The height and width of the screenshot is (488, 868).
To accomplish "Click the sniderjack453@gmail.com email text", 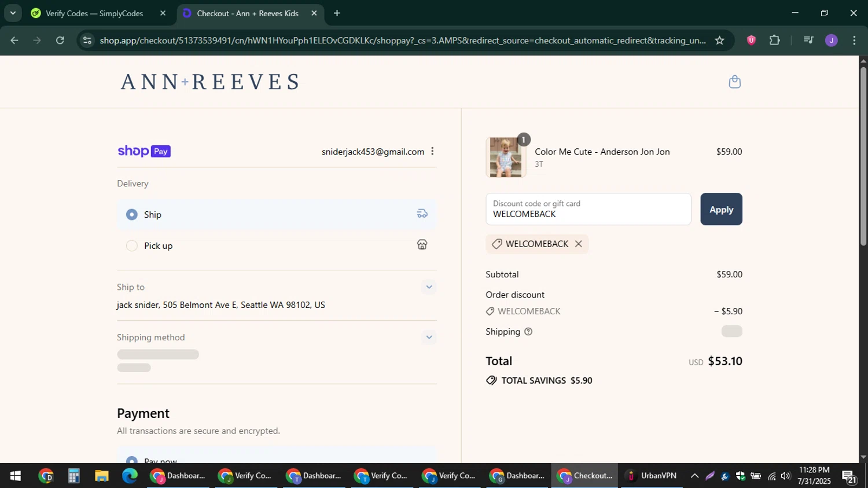I will pos(373,152).
